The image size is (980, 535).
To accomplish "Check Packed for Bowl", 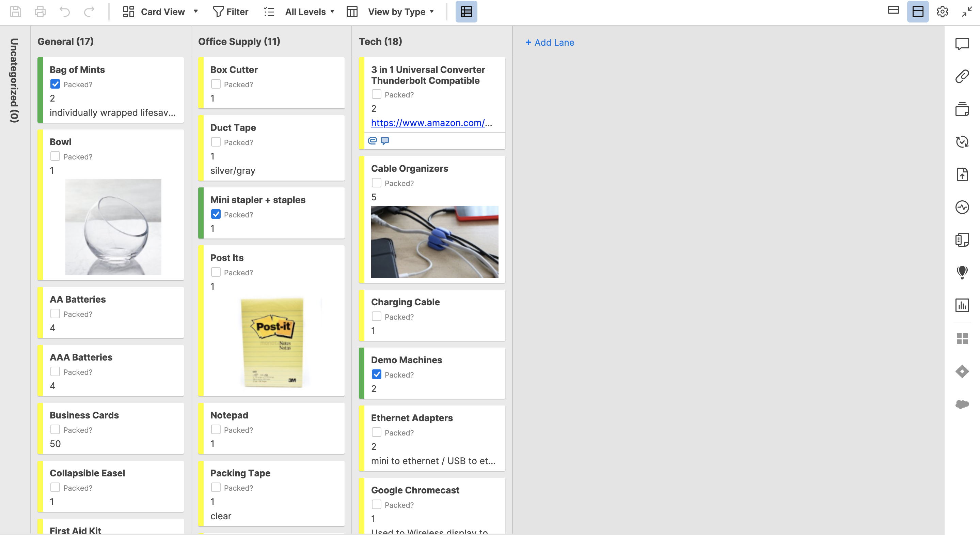I will pyautogui.click(x=55, y=156).
